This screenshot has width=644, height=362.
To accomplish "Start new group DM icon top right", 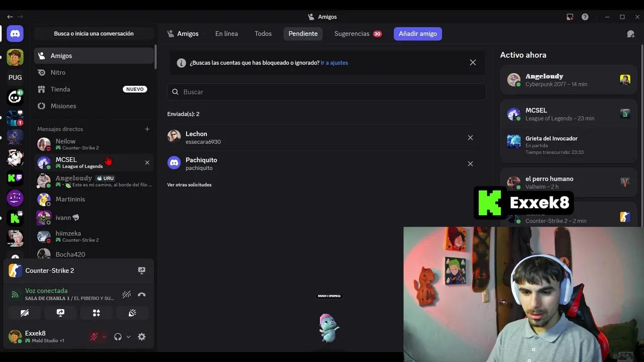I will pyautogui.click(x=630, y=34).
